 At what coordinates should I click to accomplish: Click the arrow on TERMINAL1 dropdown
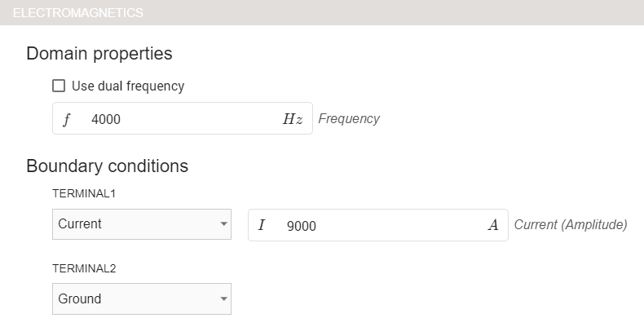tap(224, 224)
